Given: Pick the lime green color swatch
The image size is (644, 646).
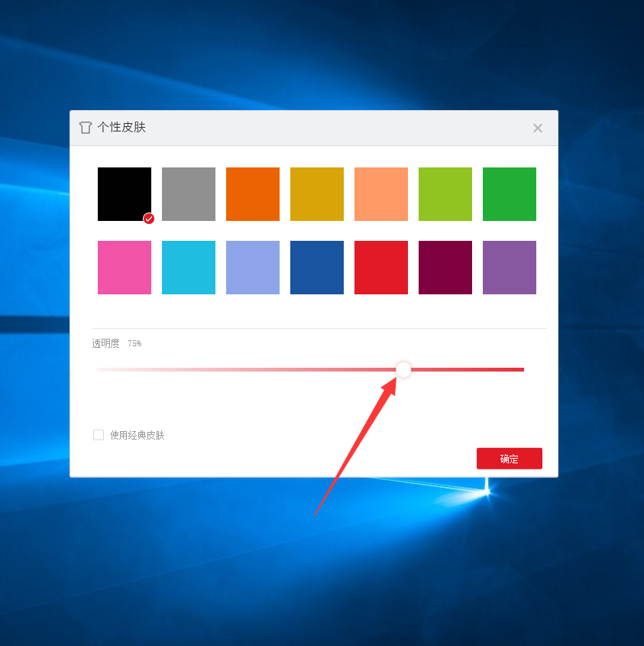Looking at the screenshot, I should tap(445, 194).
